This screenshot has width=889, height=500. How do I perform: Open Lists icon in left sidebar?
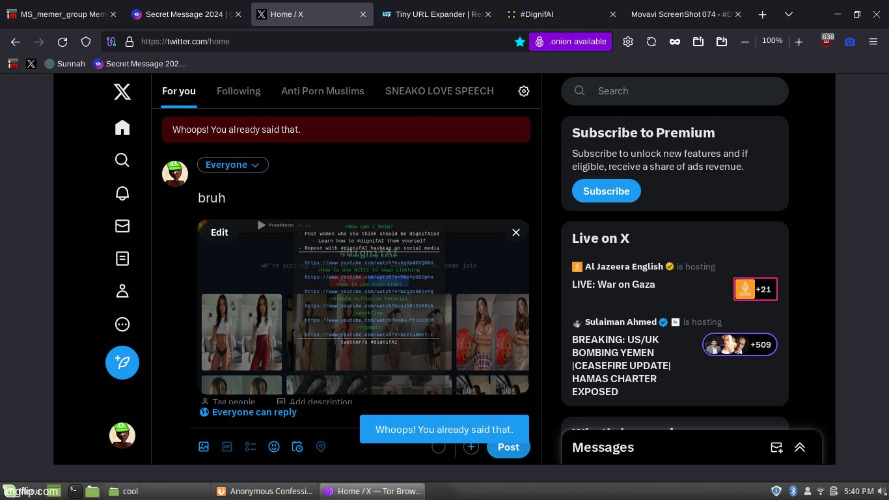[x=122, y=258]
